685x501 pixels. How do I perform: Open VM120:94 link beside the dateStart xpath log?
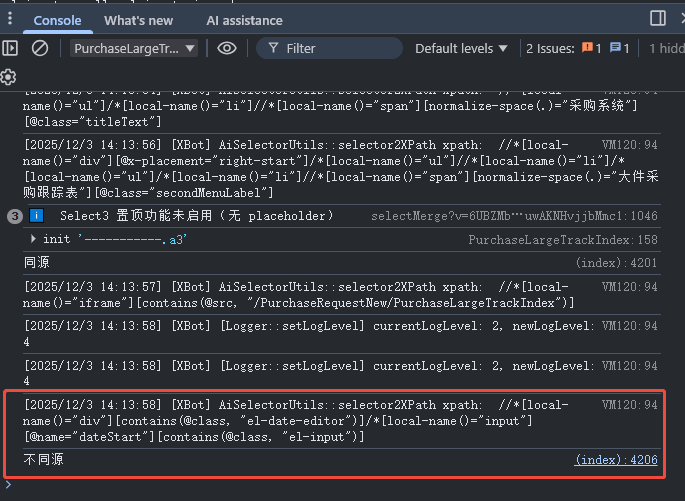pos(630,405)
